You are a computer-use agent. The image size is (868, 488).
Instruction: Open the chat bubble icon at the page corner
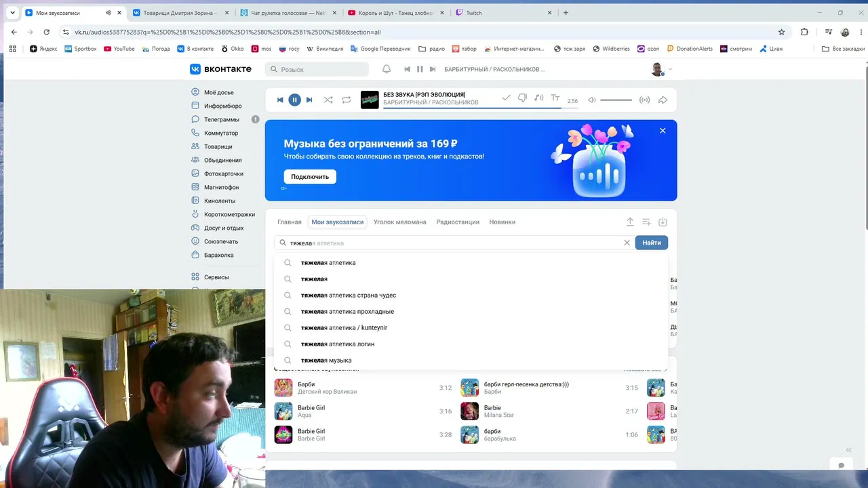pos(842,466)
